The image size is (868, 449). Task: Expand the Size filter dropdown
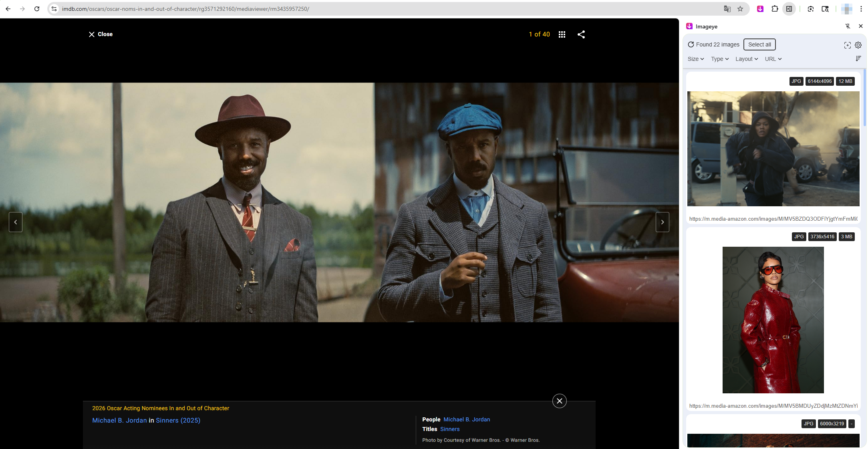click(695, 59)
